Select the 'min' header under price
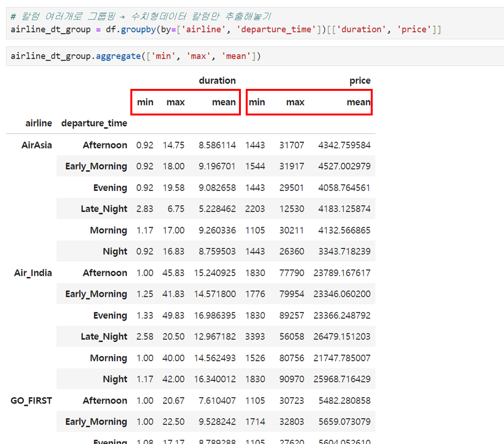 click(x=257, y=102)
